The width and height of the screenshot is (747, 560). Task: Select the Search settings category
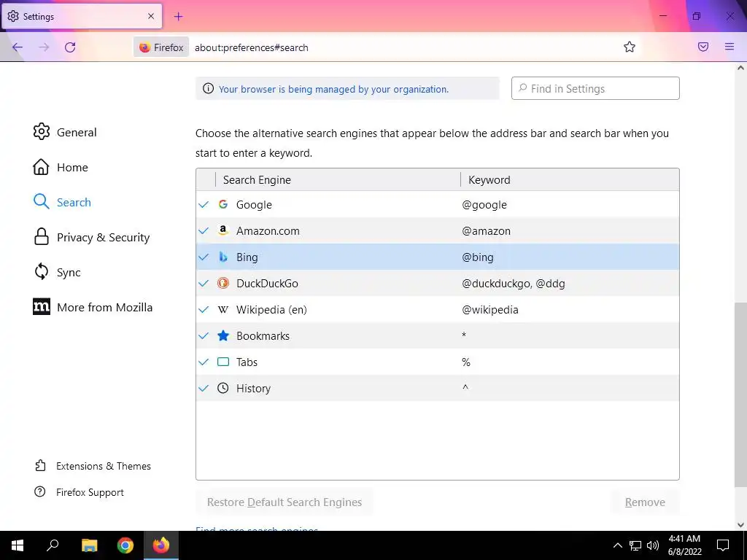coord(62,202)
